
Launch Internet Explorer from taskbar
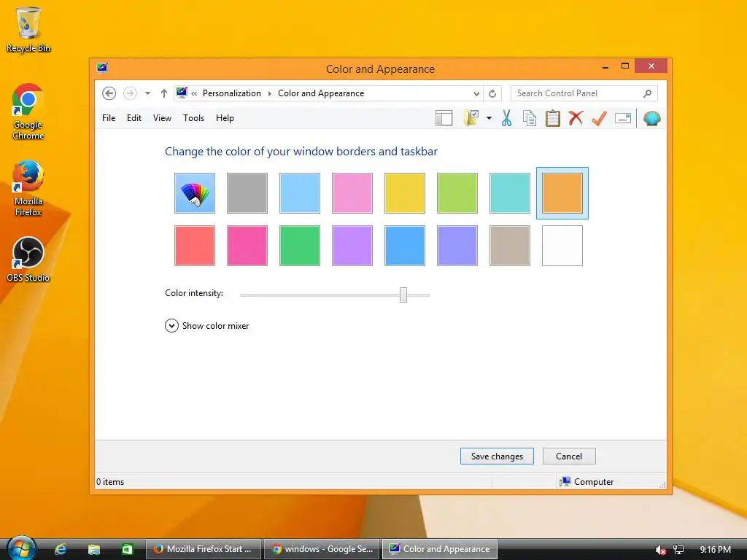(61, 549)
